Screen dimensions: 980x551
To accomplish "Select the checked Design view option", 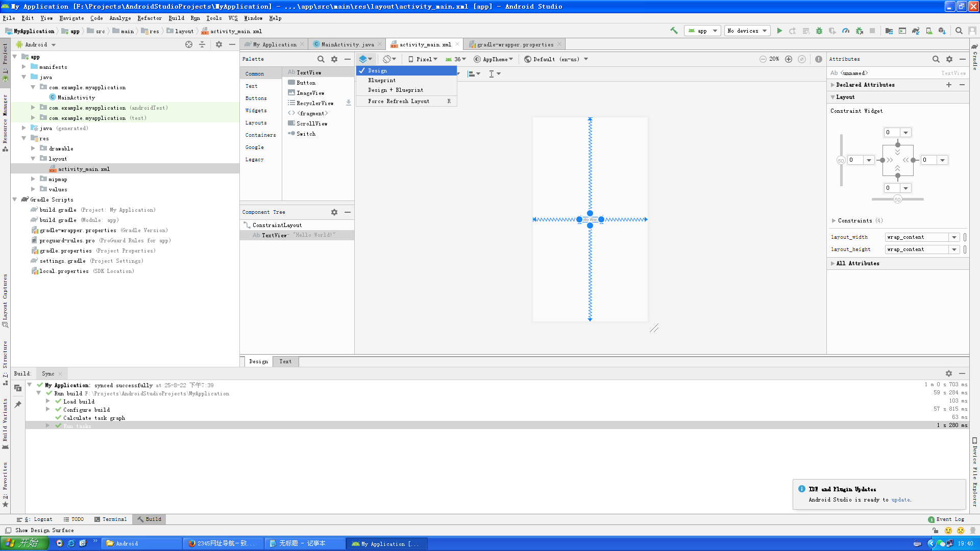I will coord(406,71).
